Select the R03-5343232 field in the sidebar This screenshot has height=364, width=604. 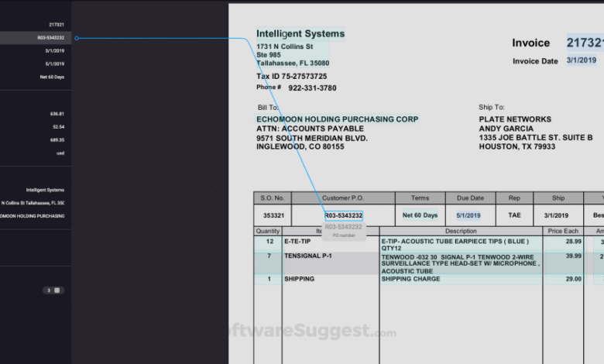[x=36, y=38]
